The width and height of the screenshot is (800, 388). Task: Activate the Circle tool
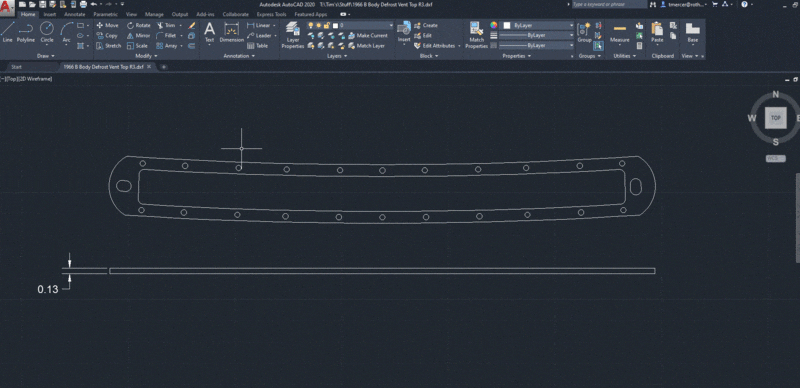(x=47, y=33)
